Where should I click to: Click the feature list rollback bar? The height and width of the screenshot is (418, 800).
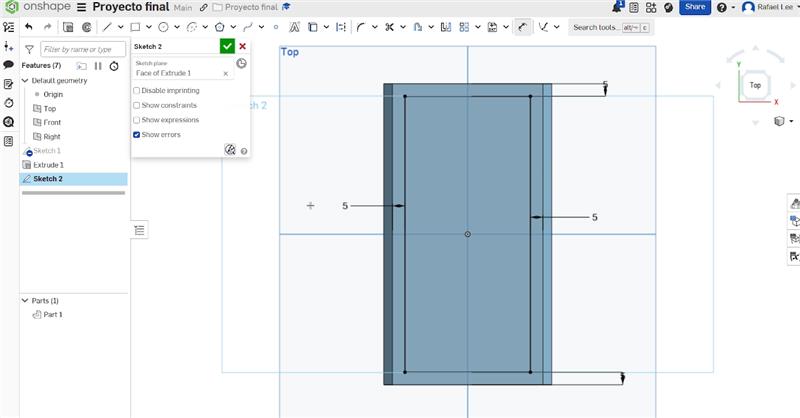point(73,193)
